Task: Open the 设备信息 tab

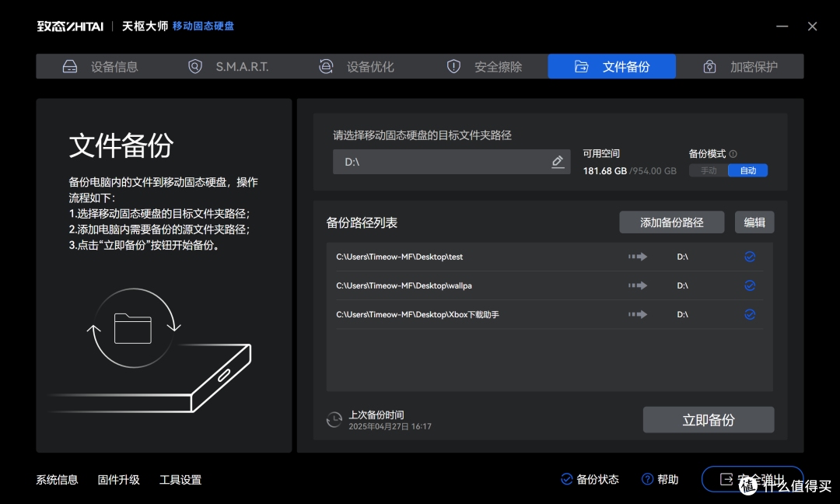Action: coord(100,66)
